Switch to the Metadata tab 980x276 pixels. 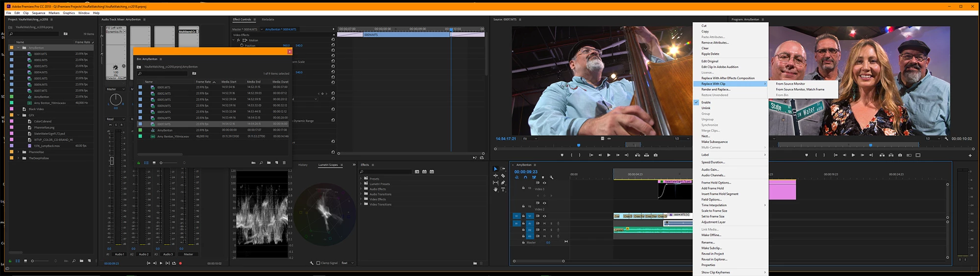[x=268, y=20]
